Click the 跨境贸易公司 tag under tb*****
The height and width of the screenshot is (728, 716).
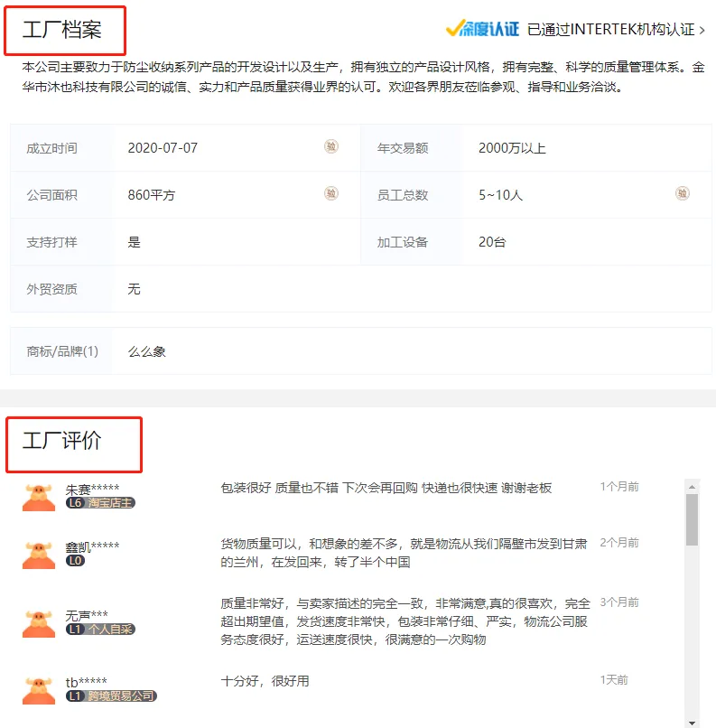(x=121, y=696)
